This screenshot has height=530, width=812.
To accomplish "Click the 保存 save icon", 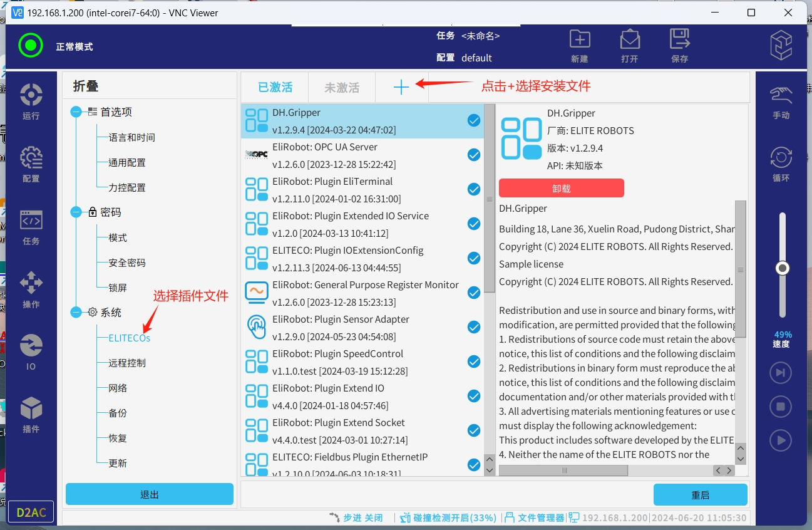I will 679,46.
